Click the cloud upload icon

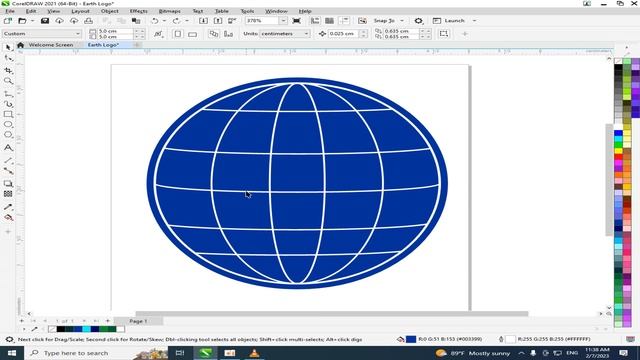(73, 20)
